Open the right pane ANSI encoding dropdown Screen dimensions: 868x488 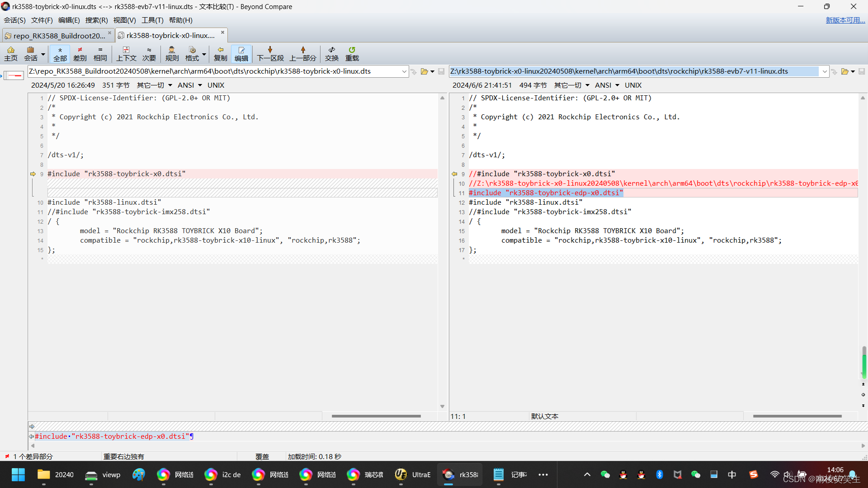607,85
